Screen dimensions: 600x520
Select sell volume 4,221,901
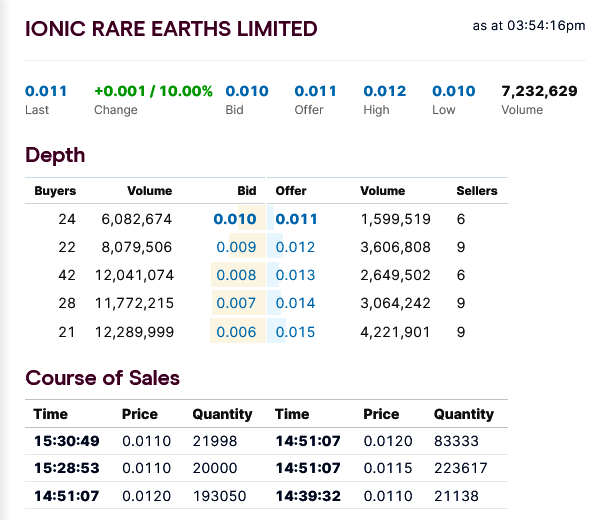pos(395,332)
